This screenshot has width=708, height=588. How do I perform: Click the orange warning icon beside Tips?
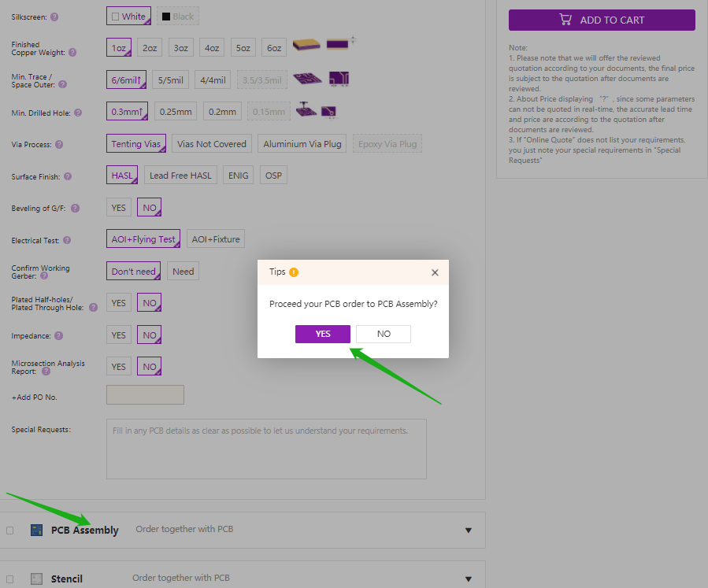point(294,272)
